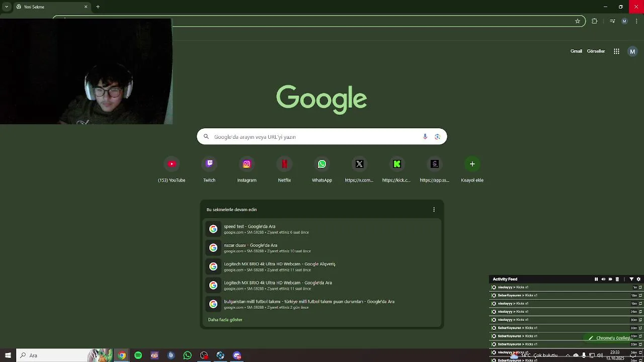Add a shortcut with Kısayol ekle
Viewport: 644px width, 362px height.
tap(472, 170)
